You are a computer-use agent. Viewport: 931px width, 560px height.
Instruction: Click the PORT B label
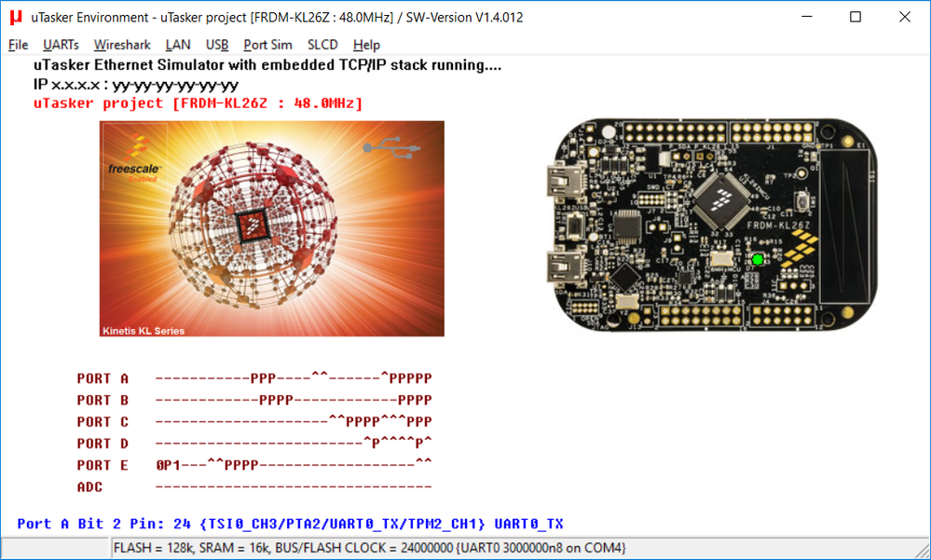coord(103,401)
